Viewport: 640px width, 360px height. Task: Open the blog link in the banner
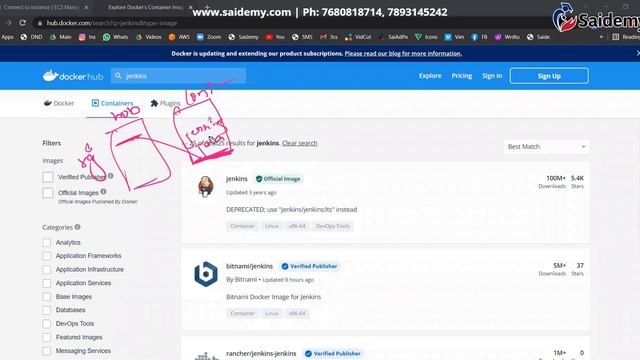[403, 53]
